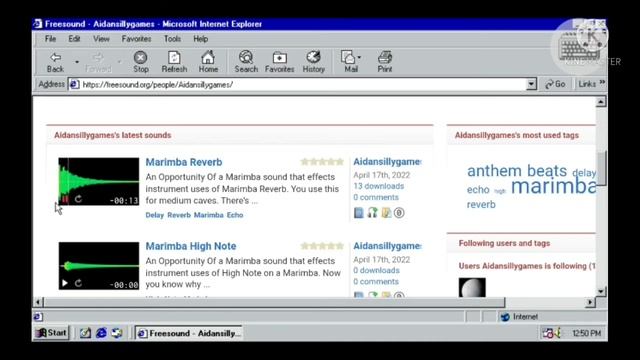The width and height of the screenshot is (640, 360).
Task: Click the 12:50 PM system clock
Action: click(587, 333)
